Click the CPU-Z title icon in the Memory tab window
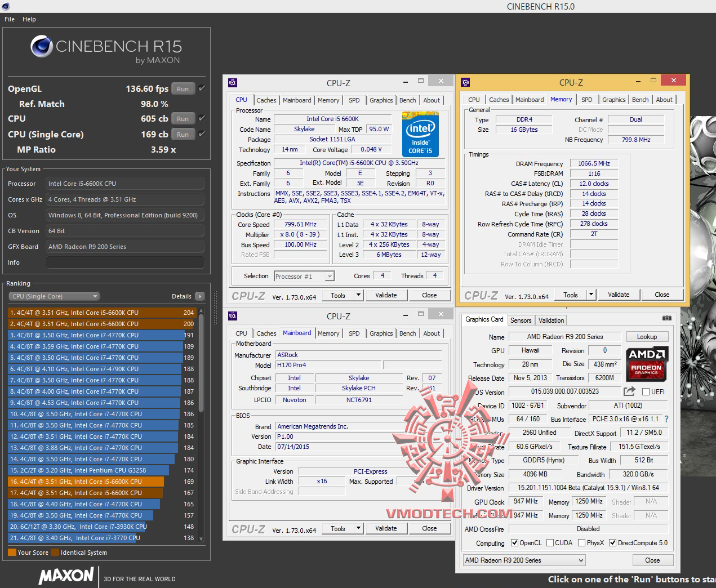Image resolution: width=716 pixels, height=588 pixels. tap(465, 82)
